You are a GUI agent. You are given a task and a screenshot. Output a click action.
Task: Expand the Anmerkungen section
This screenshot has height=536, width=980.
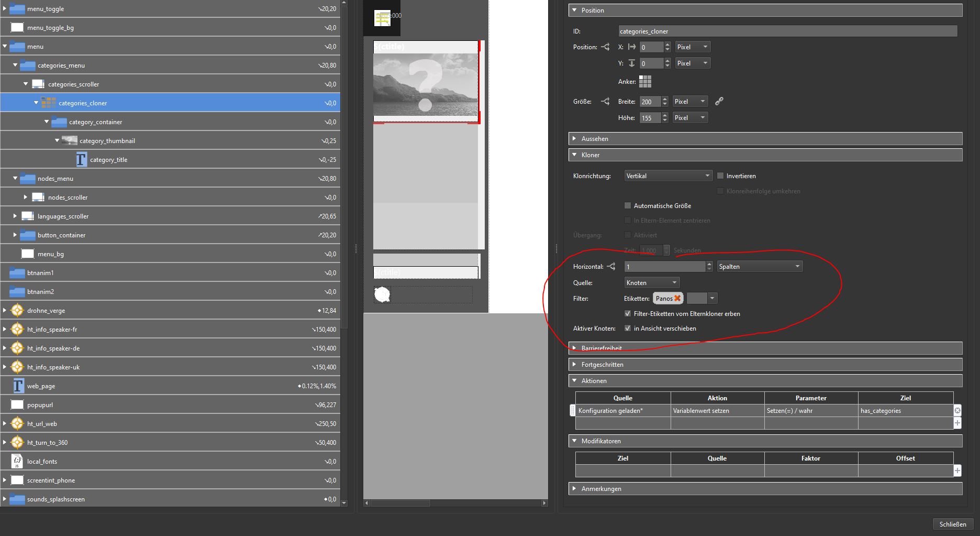574,488
